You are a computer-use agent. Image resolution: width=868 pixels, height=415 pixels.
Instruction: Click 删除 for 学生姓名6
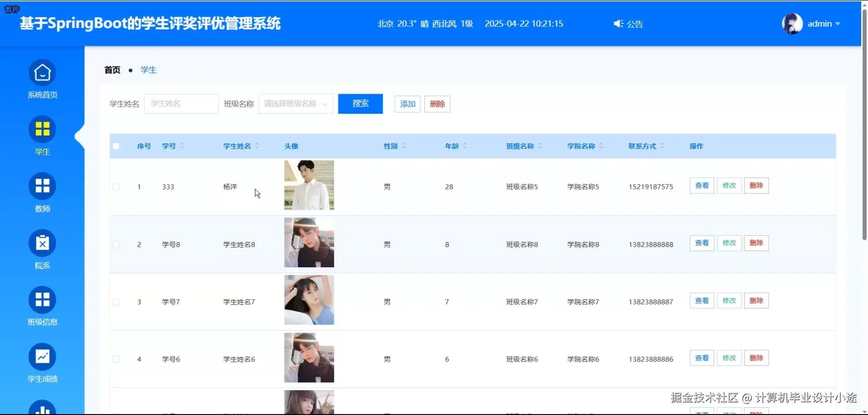[x=756, y=358]
